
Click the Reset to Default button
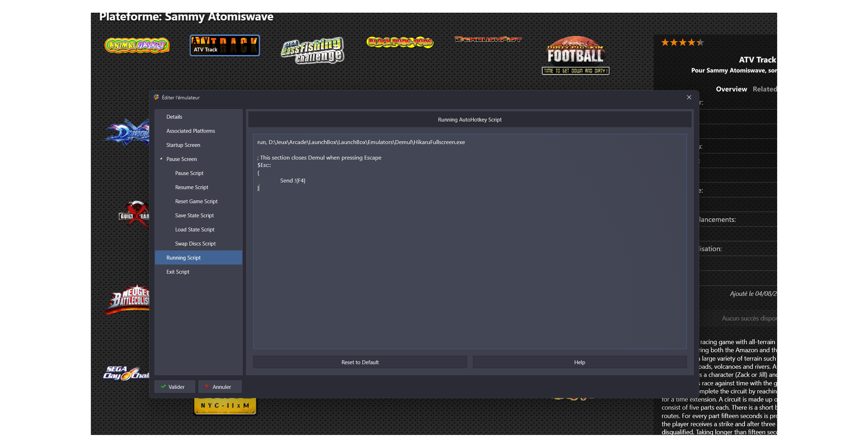tap(360, 362)
